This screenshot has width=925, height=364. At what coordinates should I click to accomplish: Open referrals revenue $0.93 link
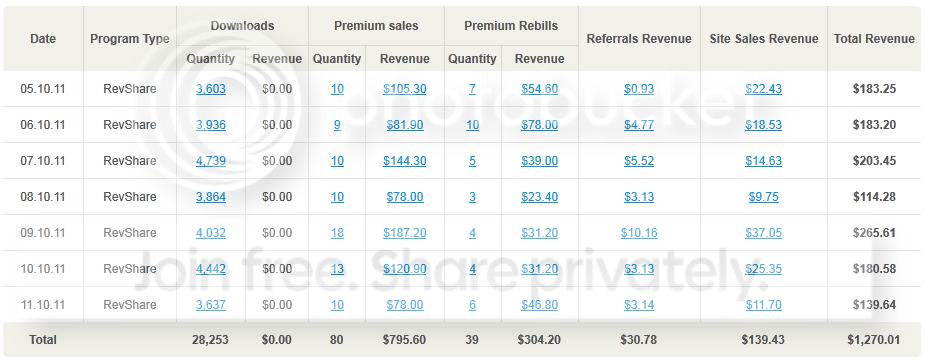(639, 89)
